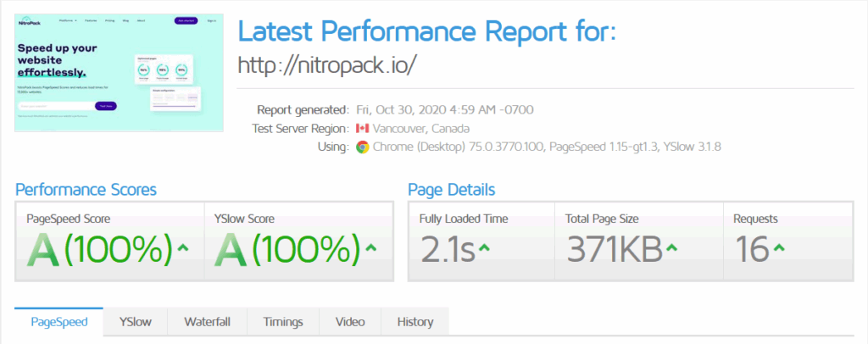Screen dimensions: 868x344
Task: Click the arrow next to 2.1s load time
Action: coord(484,247)
